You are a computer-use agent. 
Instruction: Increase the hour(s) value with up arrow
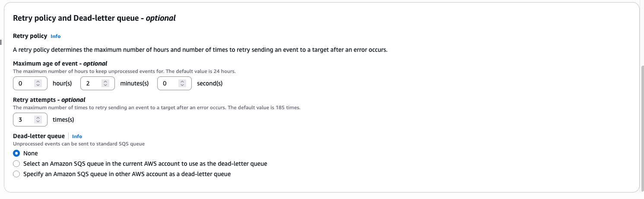(x=38, y=81)
